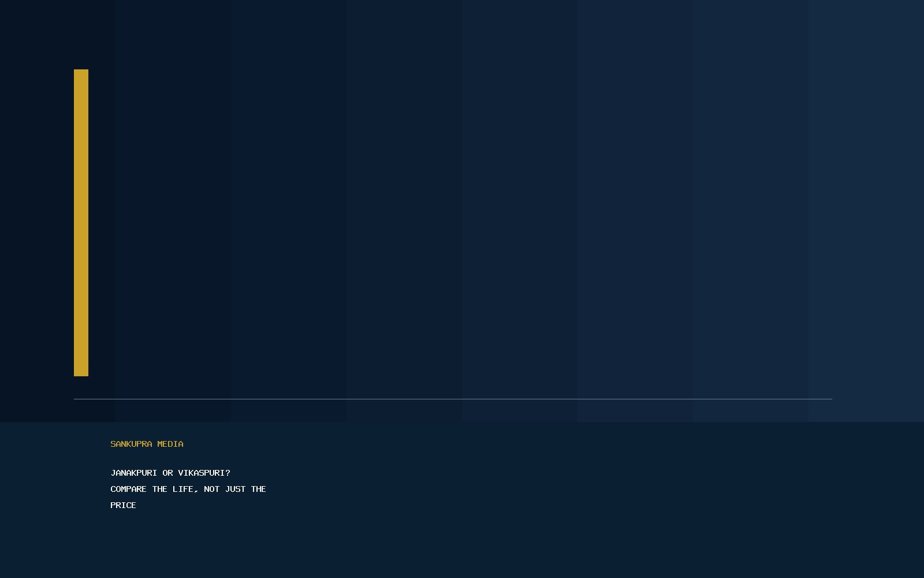Image resolution: width=924 pixels, height=578 pixels.
Task: Select the word VIKASPURI in the headline
Action: [x=202, y=473]
